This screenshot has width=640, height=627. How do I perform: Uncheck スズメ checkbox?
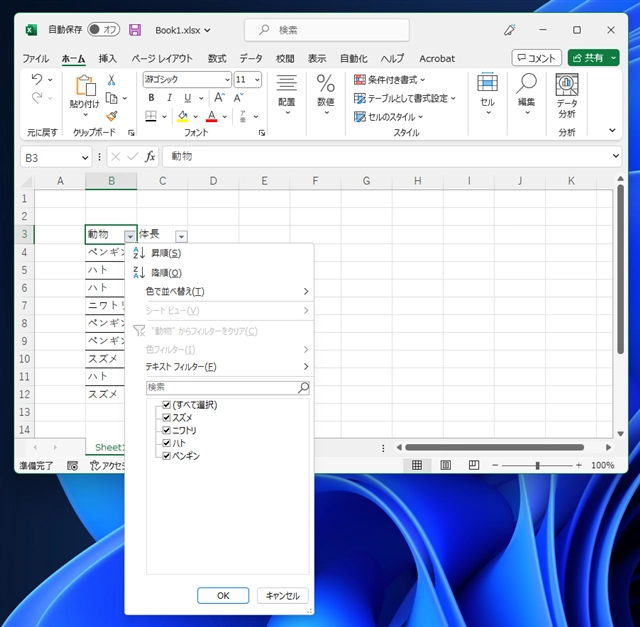coord(166,417)
